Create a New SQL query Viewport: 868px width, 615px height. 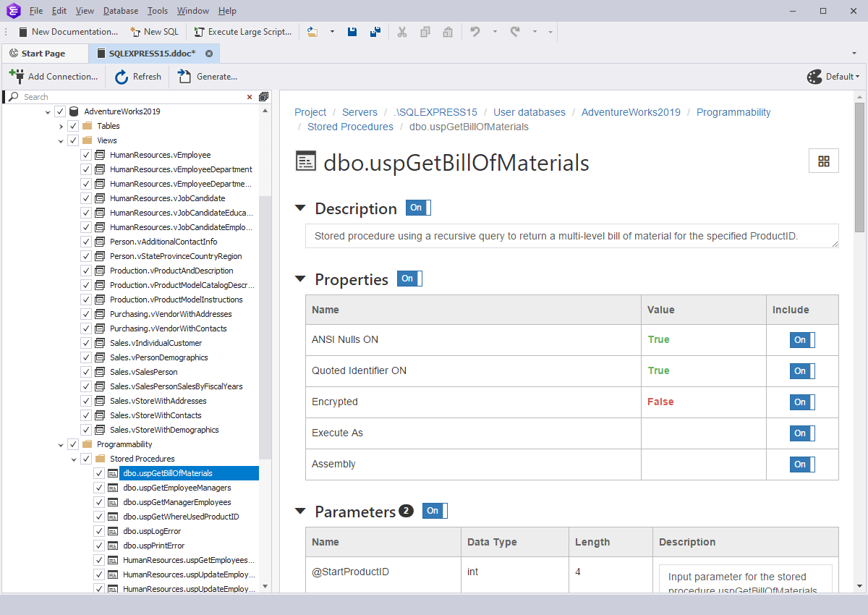(154, 31)
